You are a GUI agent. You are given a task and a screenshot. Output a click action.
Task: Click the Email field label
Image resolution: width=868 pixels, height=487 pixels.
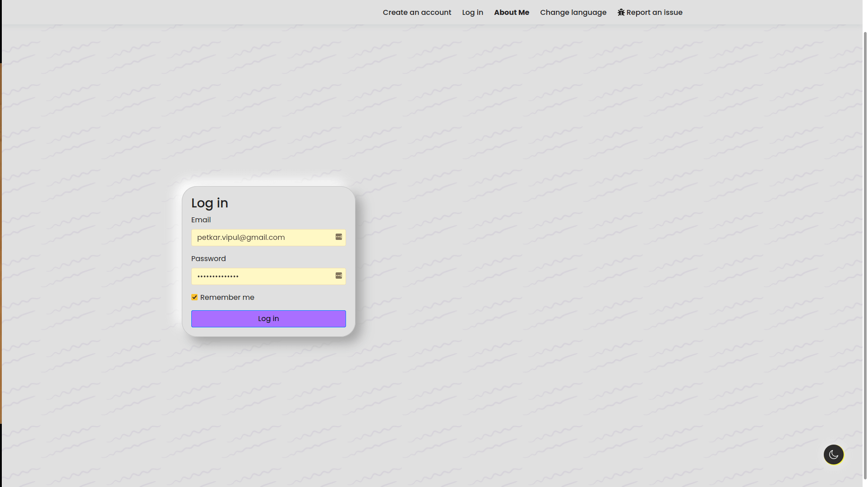(201, 220)
